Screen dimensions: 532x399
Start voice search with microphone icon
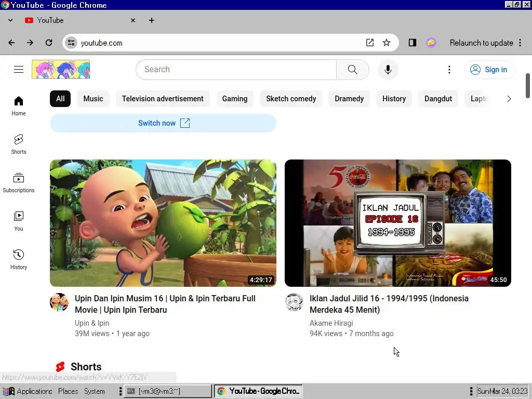click(x=388, y=70)
